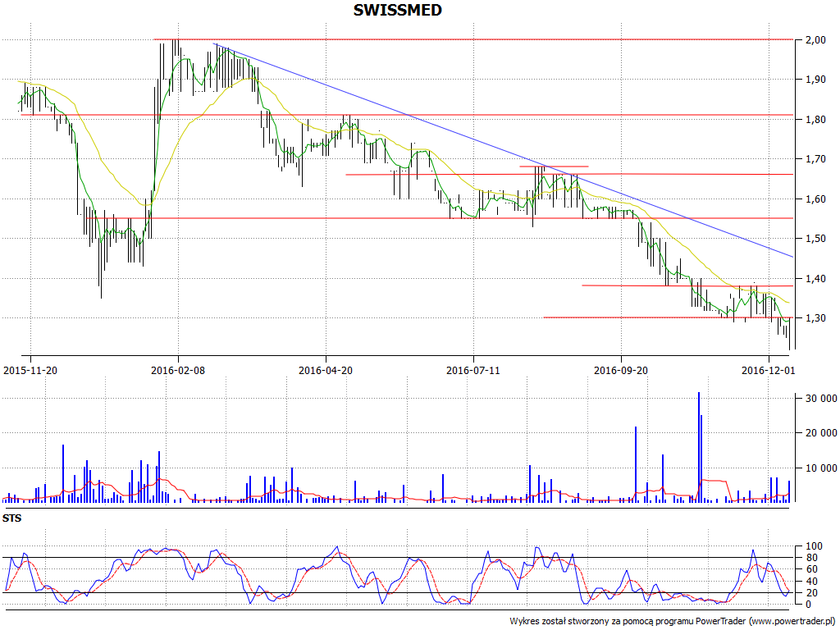Viewport: 840px width, 630px height.
Task: Select the 2016-07-11 date label
Action: coord(473,370)
